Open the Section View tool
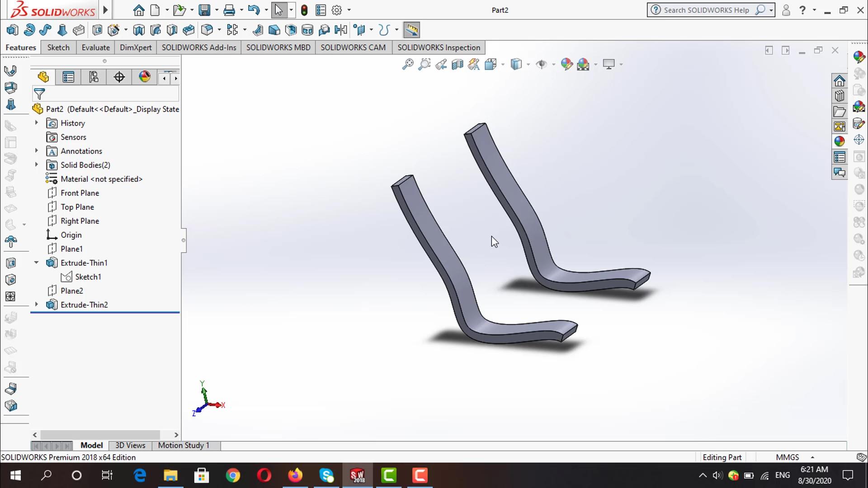The height and width of the screenshot is (488, 868). coord(457,64)
